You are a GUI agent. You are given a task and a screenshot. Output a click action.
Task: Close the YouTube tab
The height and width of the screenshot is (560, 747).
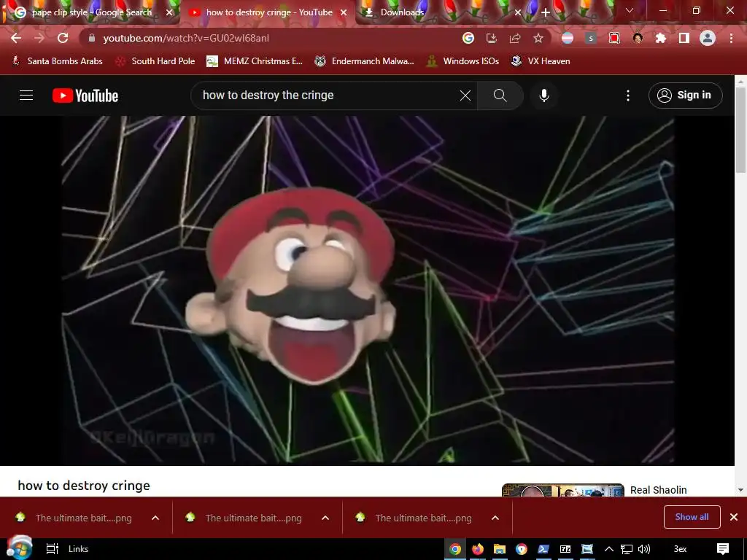[344, 12]
